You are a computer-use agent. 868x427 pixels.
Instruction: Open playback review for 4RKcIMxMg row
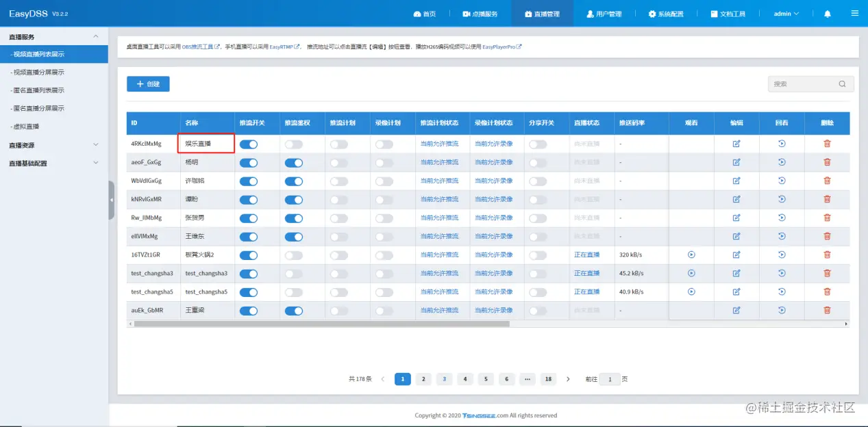(x=782, y=144)
